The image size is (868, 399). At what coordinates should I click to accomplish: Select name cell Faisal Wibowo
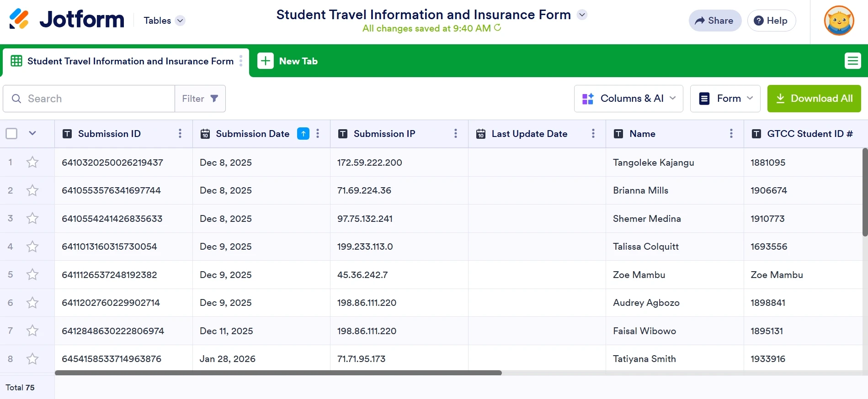click(x=675, y=331)
